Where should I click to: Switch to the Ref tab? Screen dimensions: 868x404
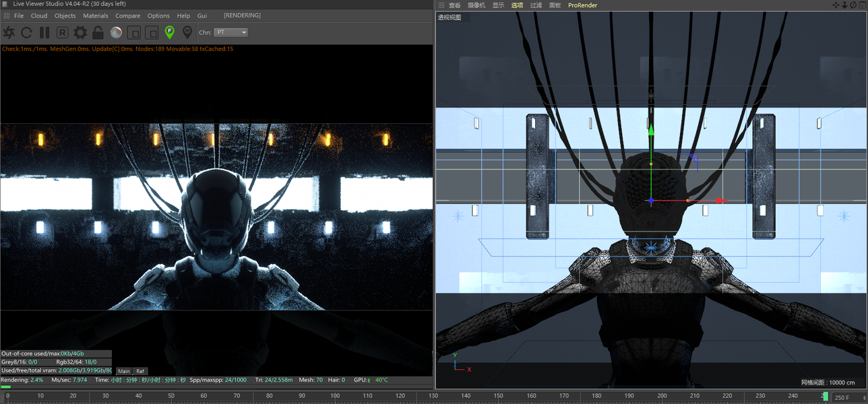[140, 371]
